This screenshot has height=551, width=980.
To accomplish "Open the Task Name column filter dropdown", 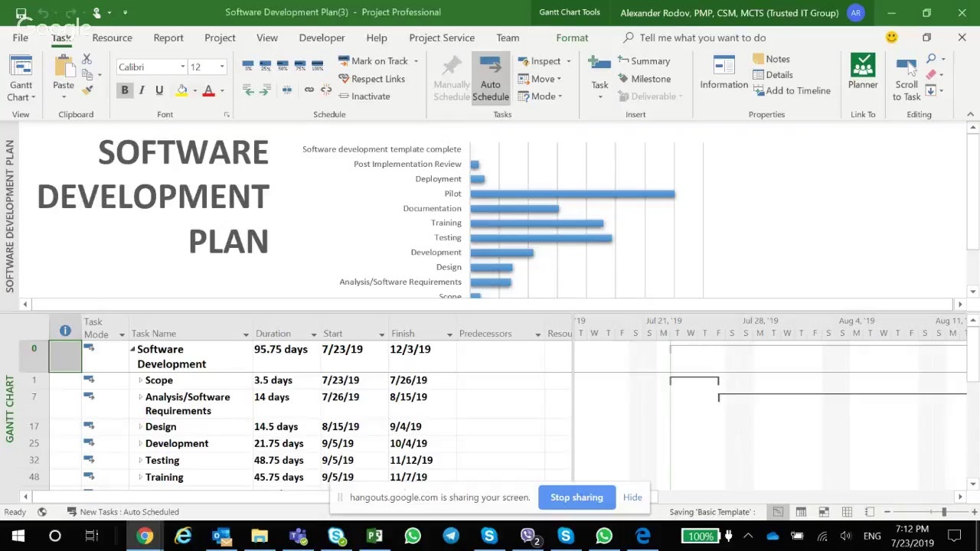I will tap(246, 334).
